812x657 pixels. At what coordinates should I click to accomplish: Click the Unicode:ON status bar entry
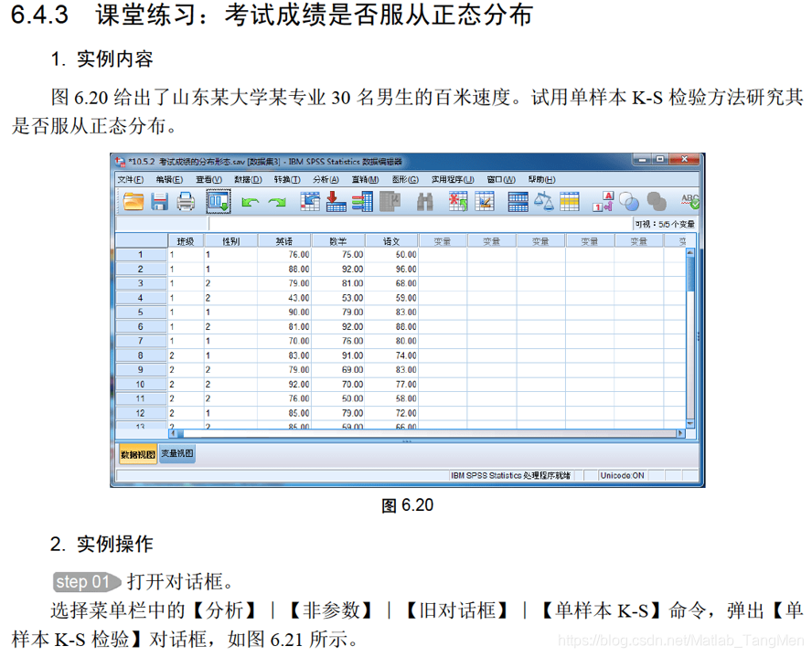click(x=622, y=475)
